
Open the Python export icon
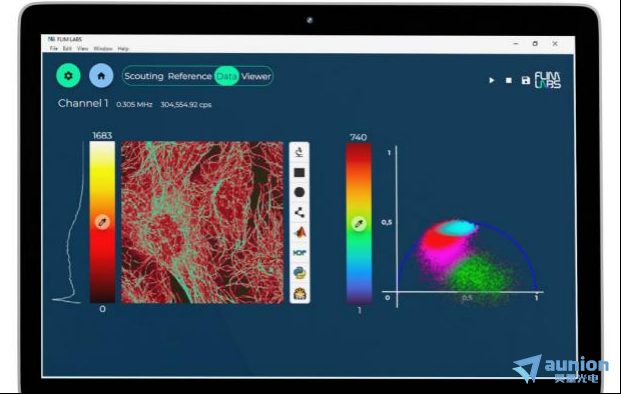300,273
